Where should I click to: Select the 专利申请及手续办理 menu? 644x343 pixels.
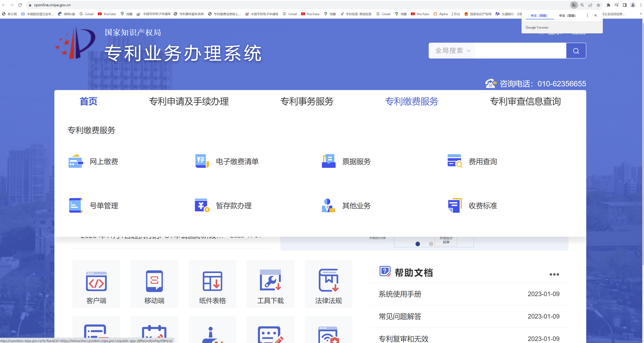tap(189, 101)
